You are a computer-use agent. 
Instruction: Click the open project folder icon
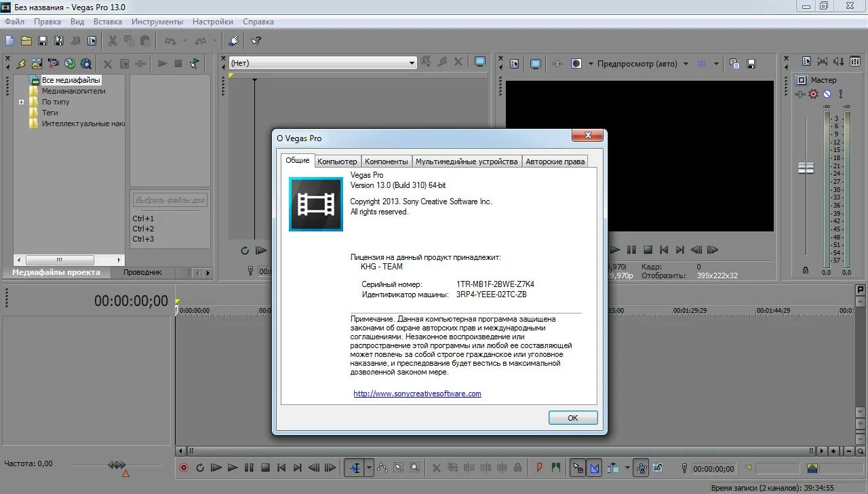tap(26, 41)
